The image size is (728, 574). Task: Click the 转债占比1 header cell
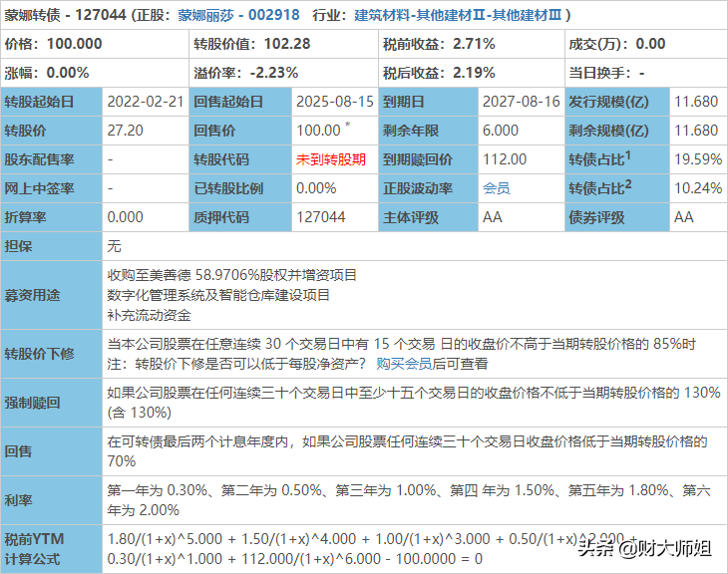(x=617, y=159)
